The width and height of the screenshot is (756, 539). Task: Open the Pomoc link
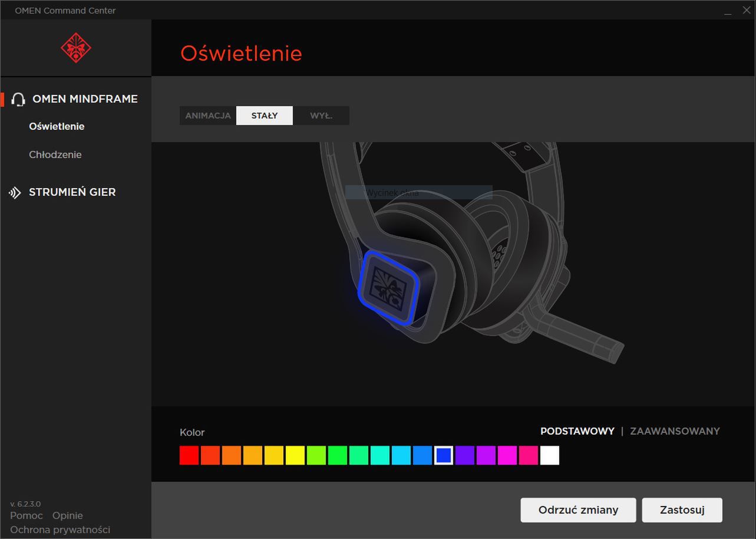click(26, 515)
